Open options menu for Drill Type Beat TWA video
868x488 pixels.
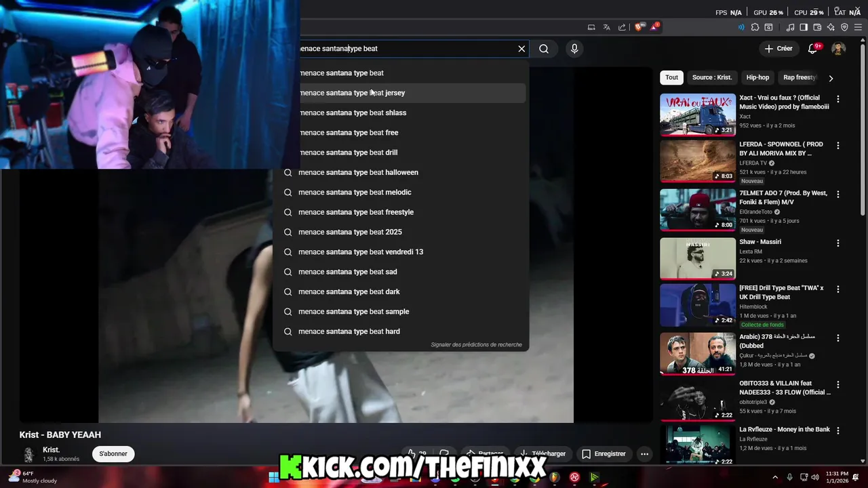tap(838, 289)
